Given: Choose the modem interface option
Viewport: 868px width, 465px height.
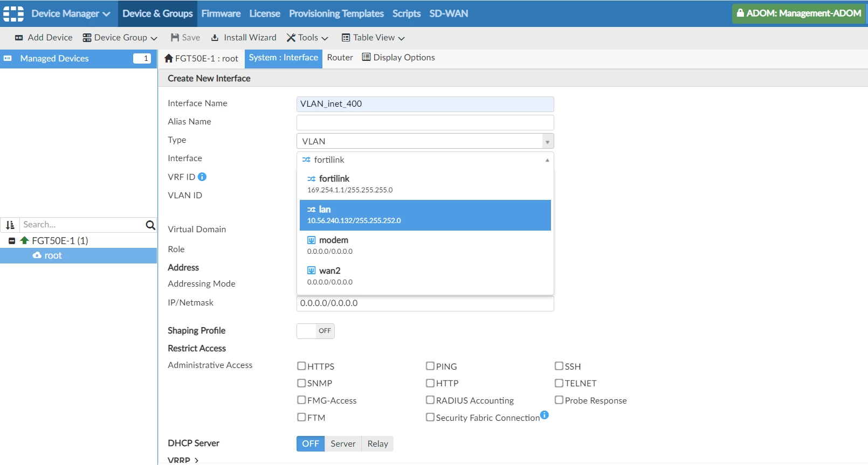Looking at the screenshot, I should 425,246.
